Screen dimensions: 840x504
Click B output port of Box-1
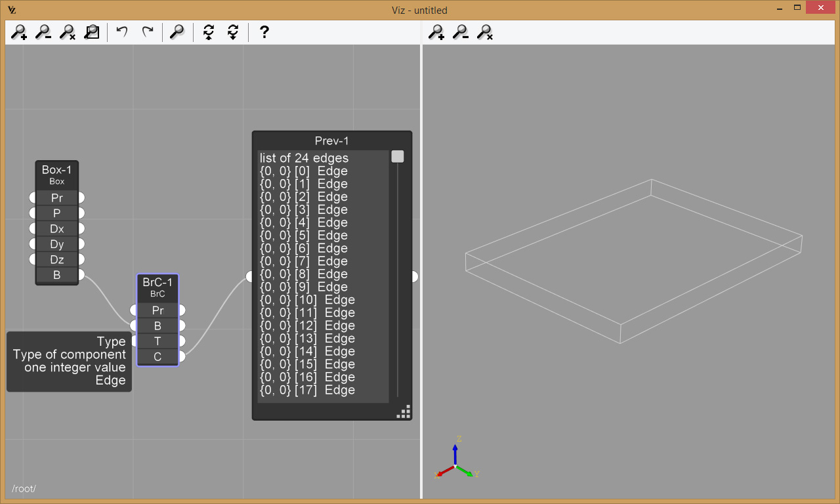81,274
